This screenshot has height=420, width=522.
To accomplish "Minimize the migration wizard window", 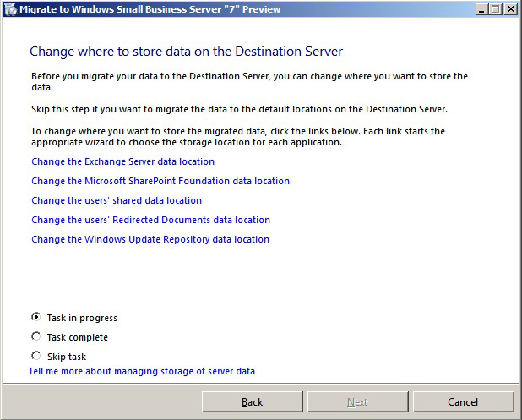I will (x=481, y=8).
